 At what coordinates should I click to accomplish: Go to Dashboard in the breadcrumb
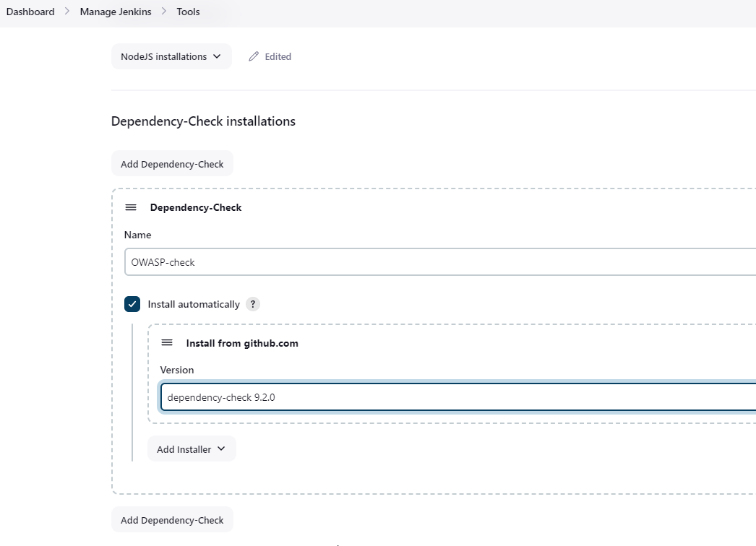click(x=30, y=12)
